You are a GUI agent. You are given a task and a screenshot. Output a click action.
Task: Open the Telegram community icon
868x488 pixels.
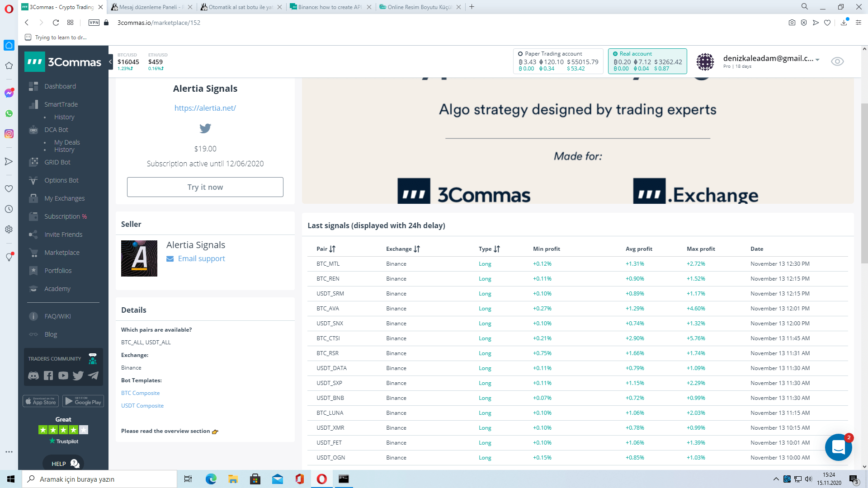click(x=93, y=375)
